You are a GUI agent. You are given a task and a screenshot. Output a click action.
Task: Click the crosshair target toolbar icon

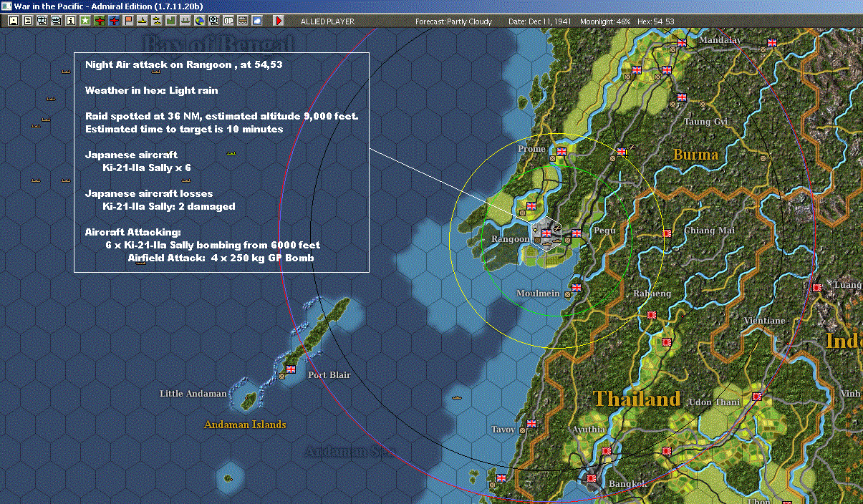[213, 21]
